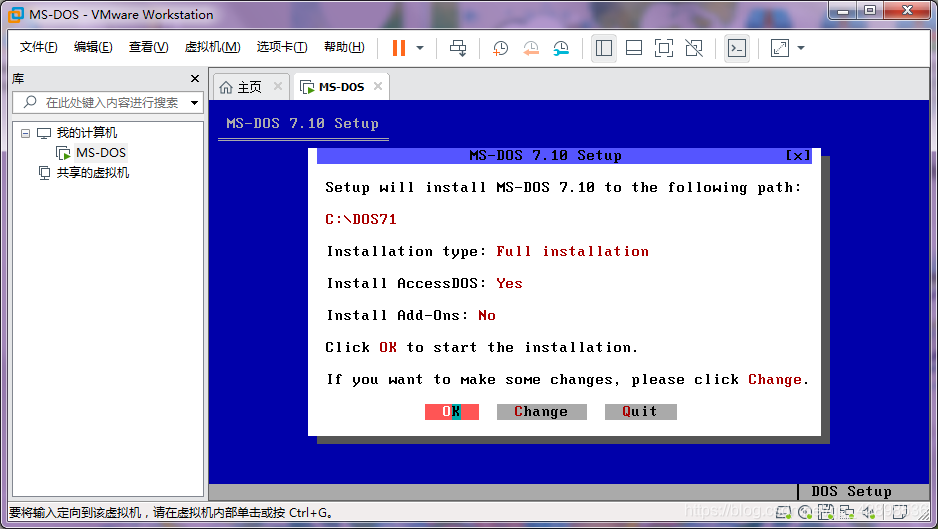Revert to snapshot using the orange-arrow clock icon

click(x=531, y=48)
